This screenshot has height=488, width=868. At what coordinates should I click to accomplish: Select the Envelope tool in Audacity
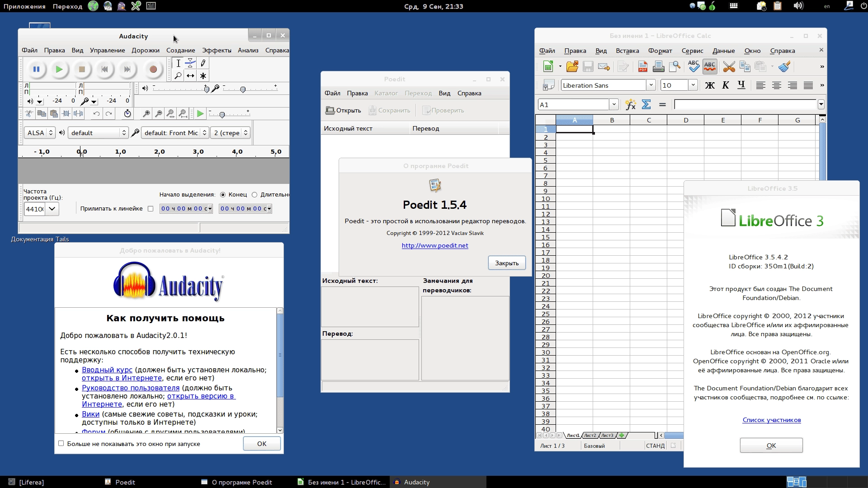190,63
